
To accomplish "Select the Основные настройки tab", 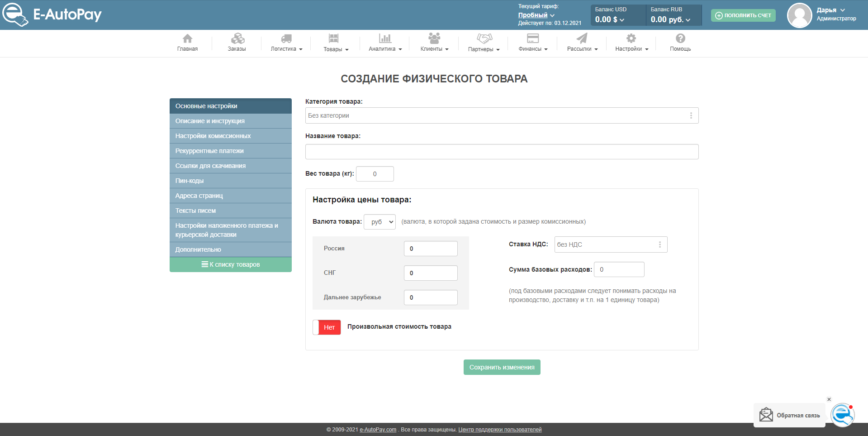I will click(x=231, y=106).
